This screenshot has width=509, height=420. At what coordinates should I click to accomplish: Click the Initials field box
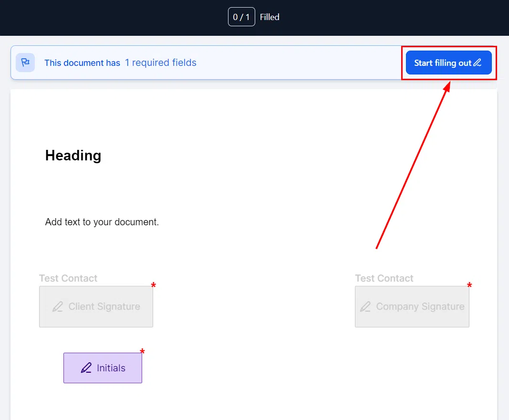coord(103,367)
